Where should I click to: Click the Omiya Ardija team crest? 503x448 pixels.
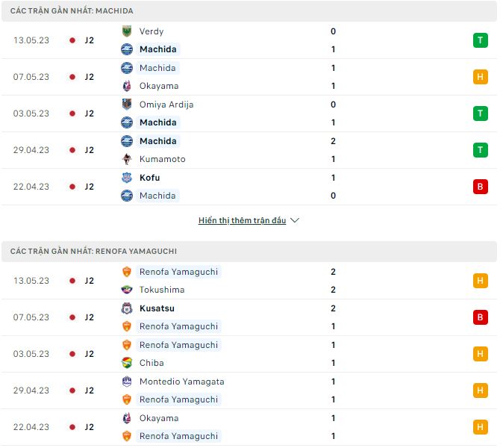tap(127, 105)
